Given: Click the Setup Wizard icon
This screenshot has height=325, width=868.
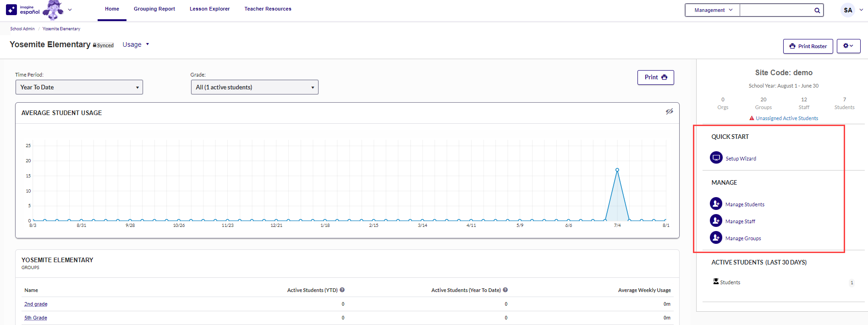Looking at the screenshot, I should [x=716, y=158].
